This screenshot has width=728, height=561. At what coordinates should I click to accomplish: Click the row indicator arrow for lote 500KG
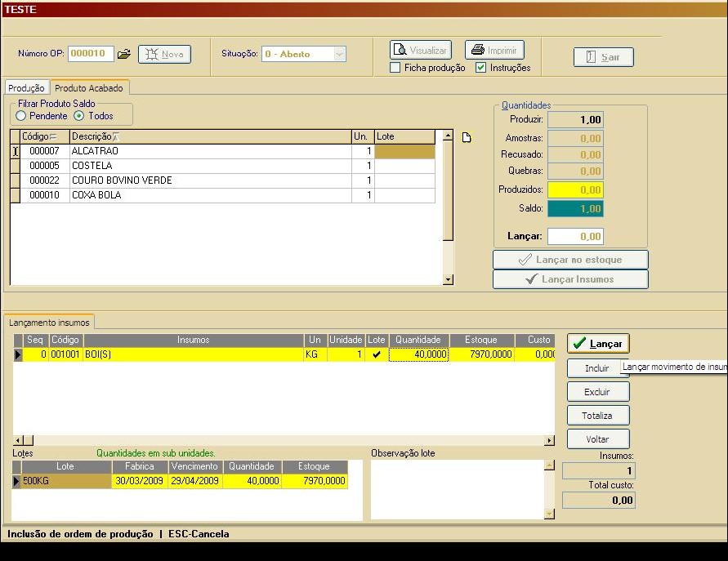(16, 481)
